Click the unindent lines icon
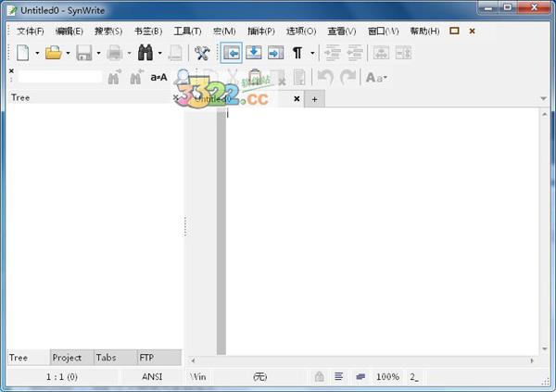 355,53
